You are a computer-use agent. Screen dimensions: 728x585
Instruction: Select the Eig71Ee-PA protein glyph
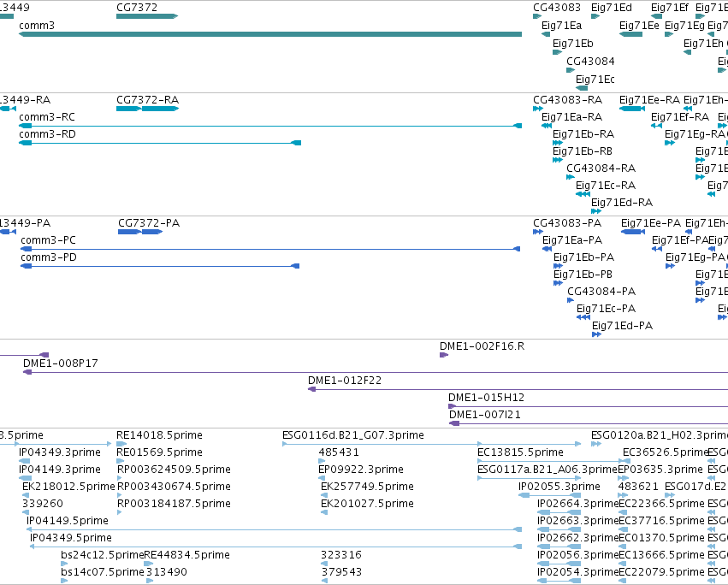633,232
